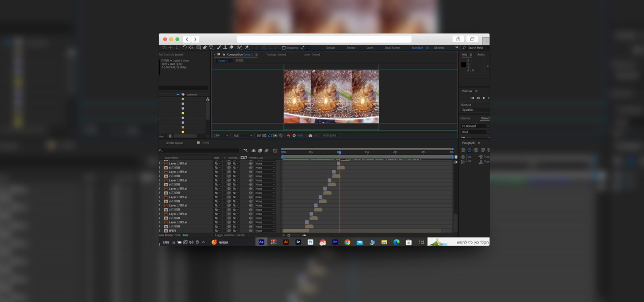Align paragraph text left
Screen dimensions: 644x302
(463, 150)
